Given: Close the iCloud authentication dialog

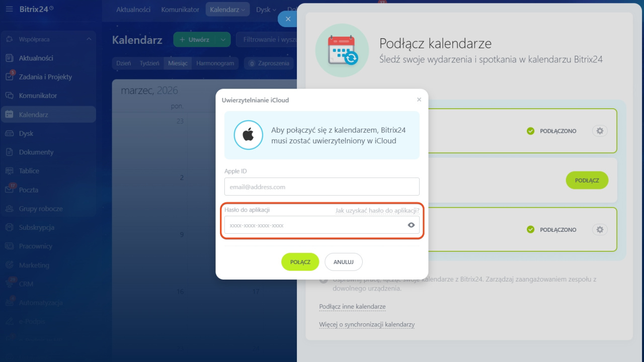Looking at the screenshot, I should point(419,100).
